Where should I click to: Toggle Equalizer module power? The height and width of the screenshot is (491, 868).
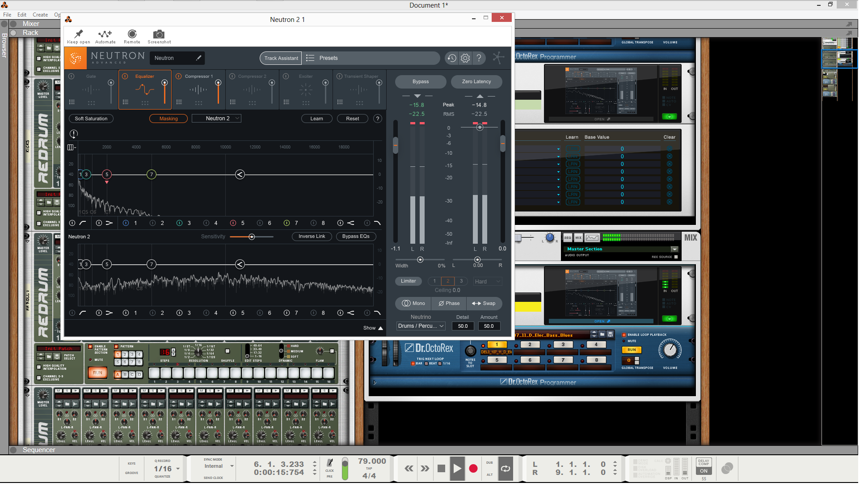tap(125, 76)
